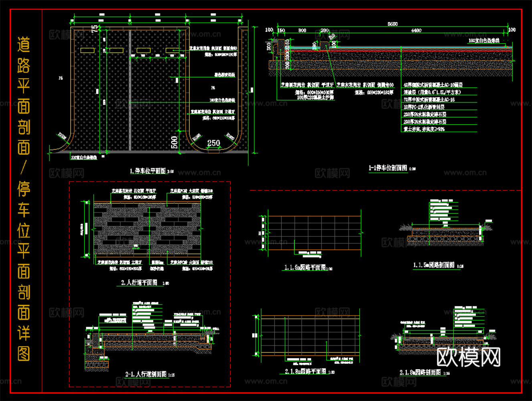Click the caption '2.1.8m园路剖面图'
Image resolution: width=532 pixels, height=401 pixels.
click(420, 373)
